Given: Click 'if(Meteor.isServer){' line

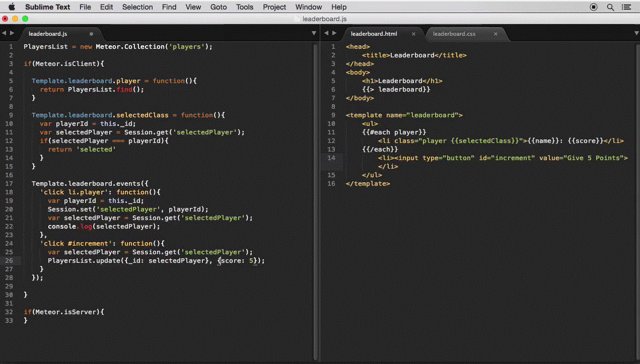Looking at the screenshot, I should pyautogui.click(x=64, y=312).
